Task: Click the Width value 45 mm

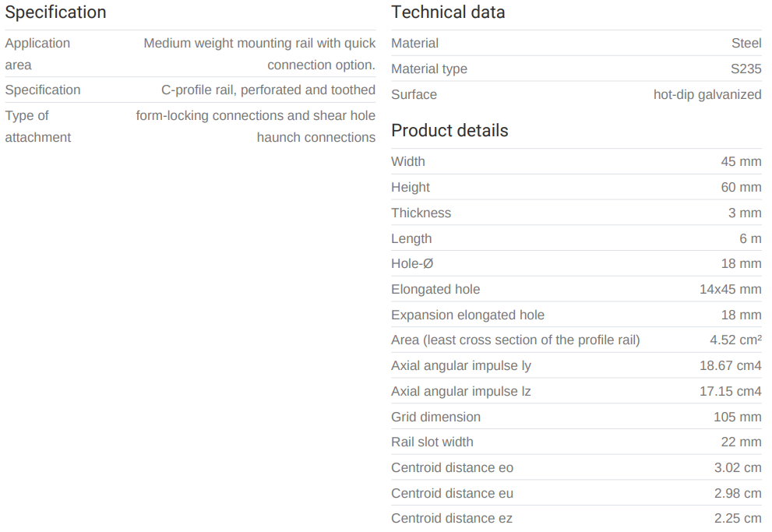Action: pos(741,162)
